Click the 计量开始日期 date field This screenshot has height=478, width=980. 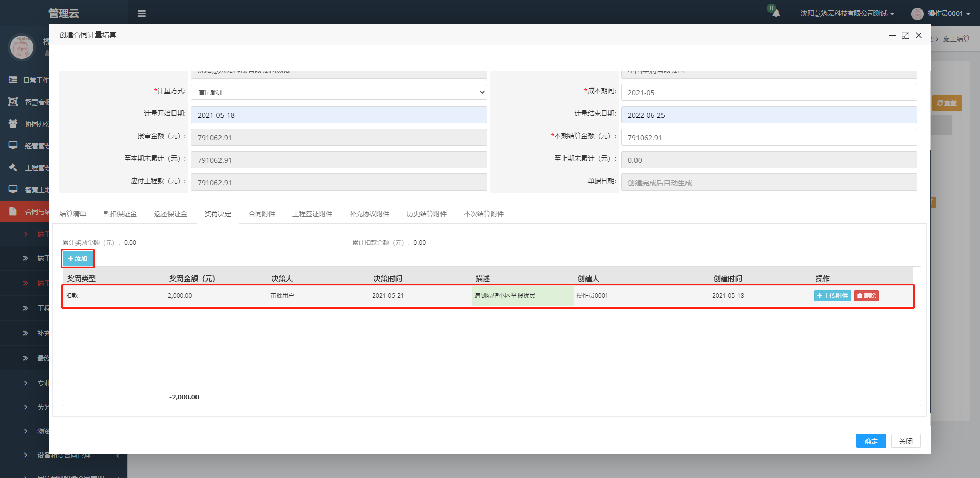(339, 115)
